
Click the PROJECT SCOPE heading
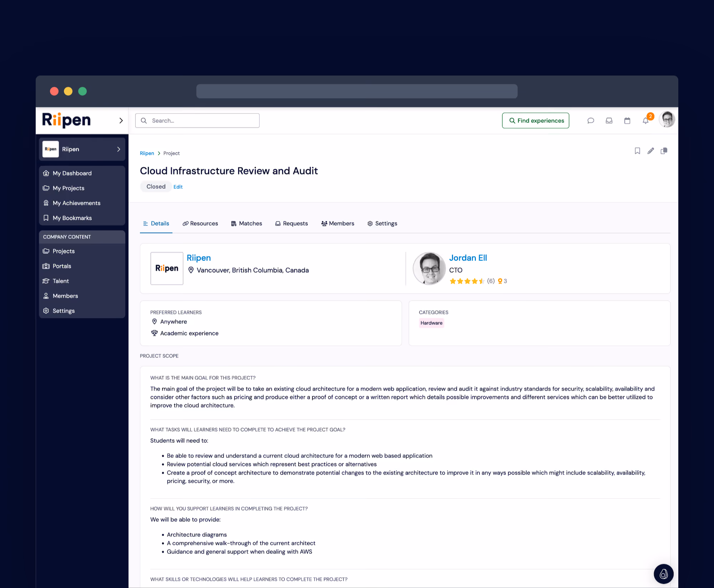[x=159, y=356]
